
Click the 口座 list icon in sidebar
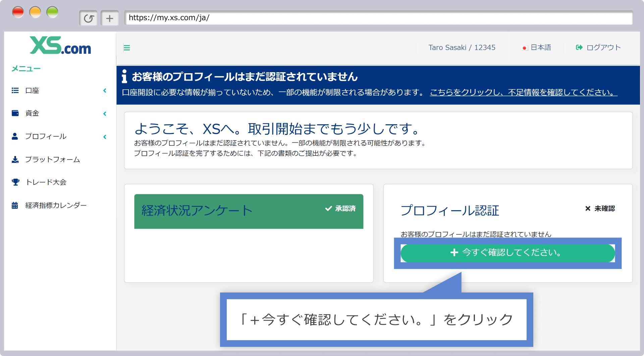[15, 90]
